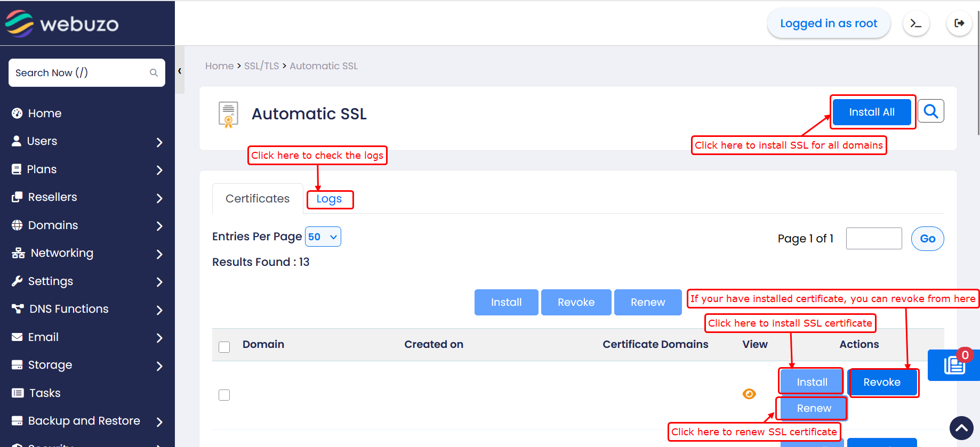Expand the Settings sidebar menu

point(87,281)
